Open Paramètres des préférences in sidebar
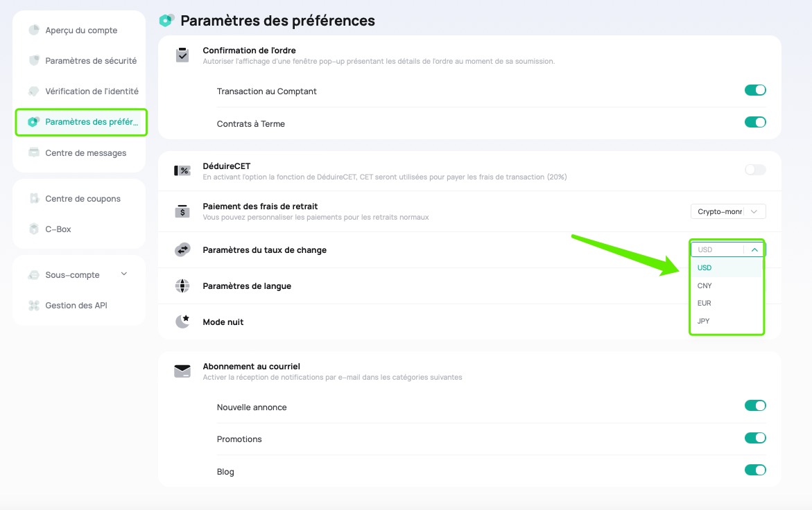 click(x=81, y=122)
